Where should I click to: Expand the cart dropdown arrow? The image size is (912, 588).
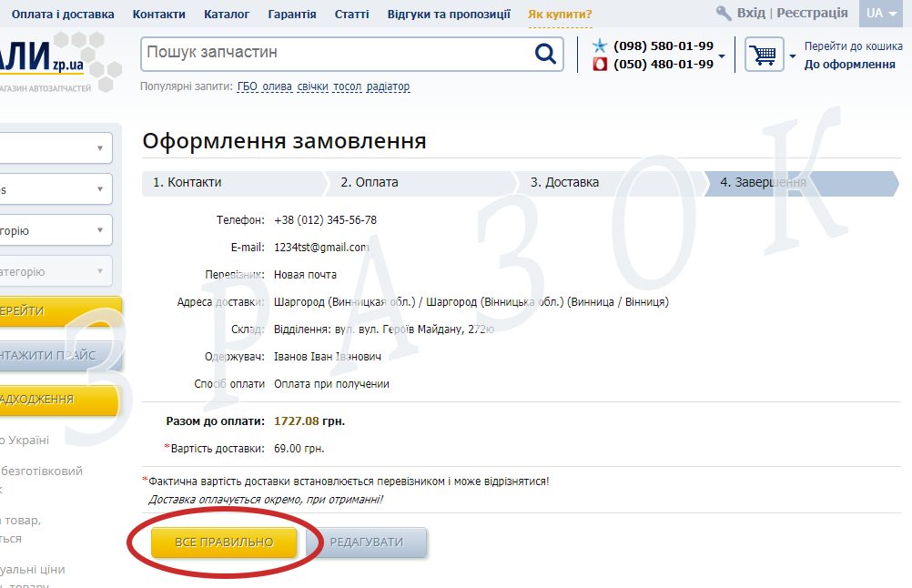click(x=792, y=56)
